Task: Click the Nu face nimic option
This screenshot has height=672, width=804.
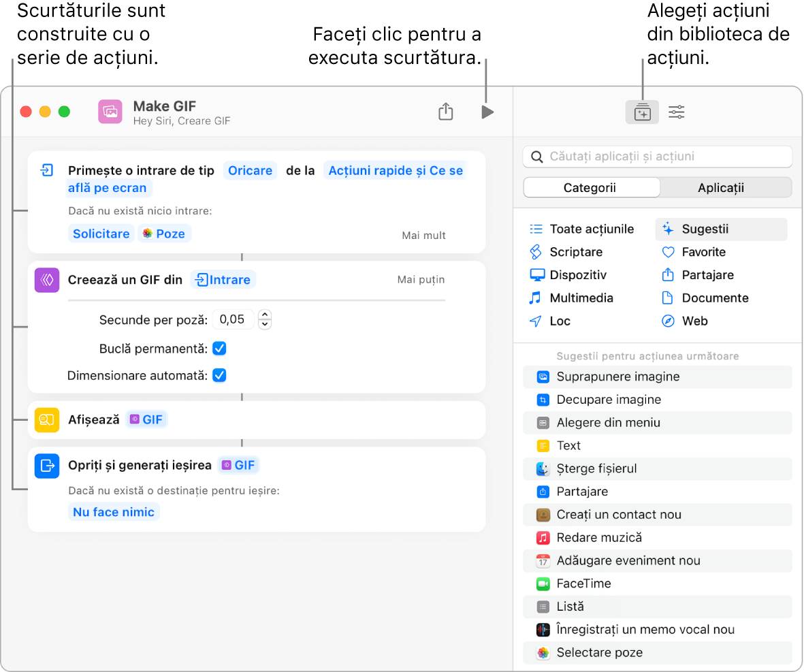Action: (x=114, y=512)
